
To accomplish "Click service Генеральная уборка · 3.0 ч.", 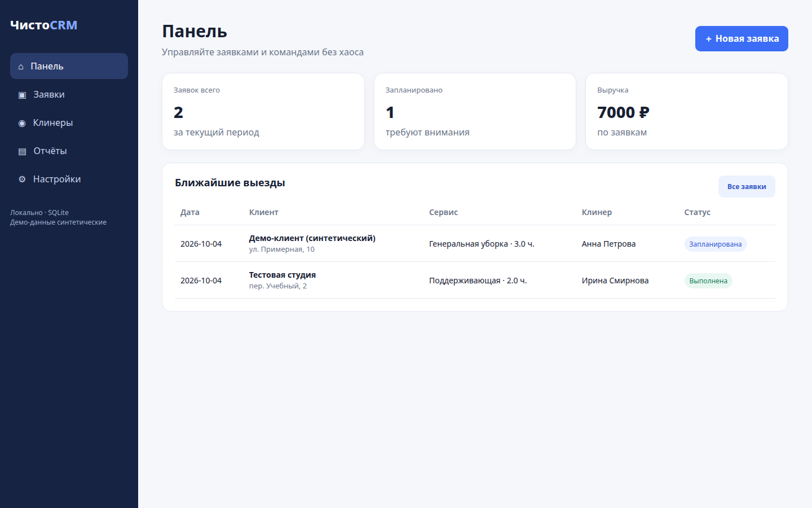I will click(x=482, y=244).
